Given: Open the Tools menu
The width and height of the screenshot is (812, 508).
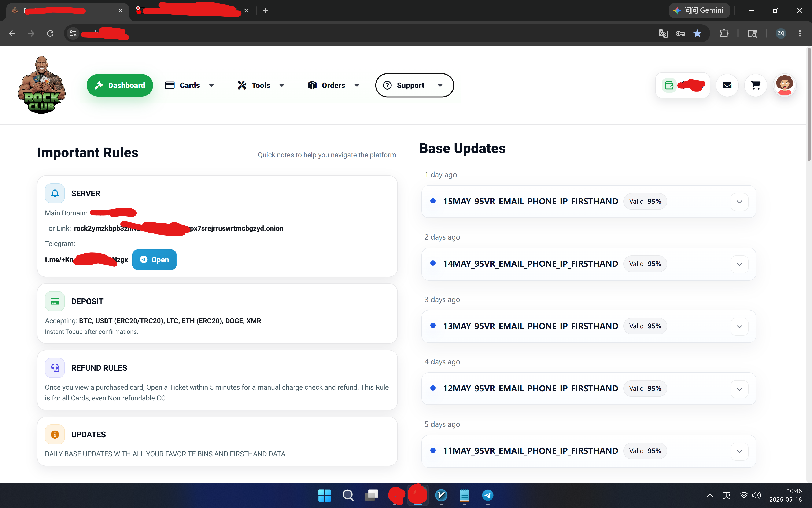Looking at the screenshot, I should click(x=261, y=85).
